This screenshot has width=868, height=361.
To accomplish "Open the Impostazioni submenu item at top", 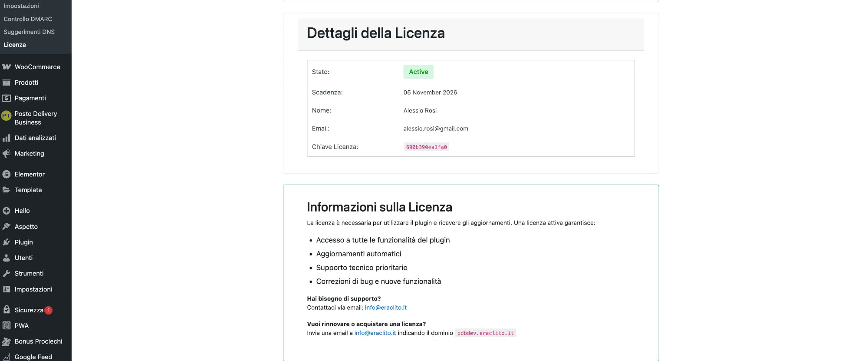I will [21, 6].
